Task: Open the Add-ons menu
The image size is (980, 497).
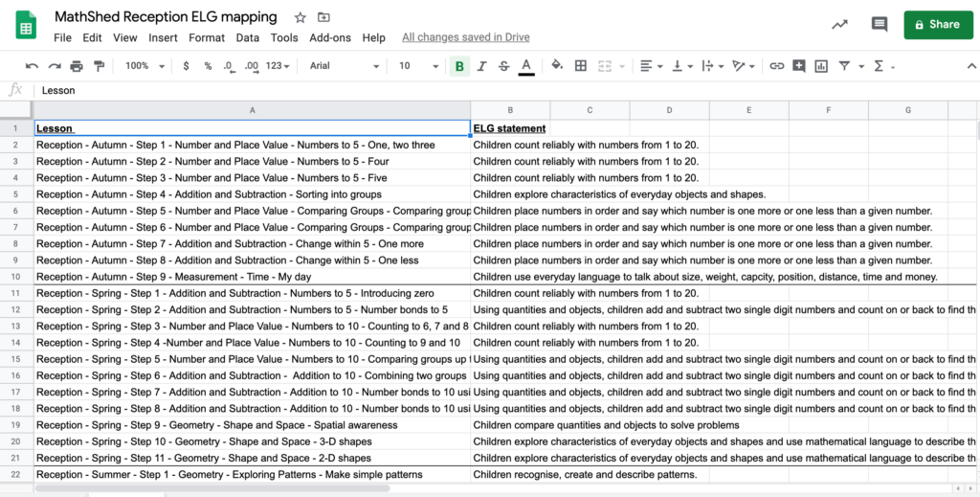Action: (330, 37)
